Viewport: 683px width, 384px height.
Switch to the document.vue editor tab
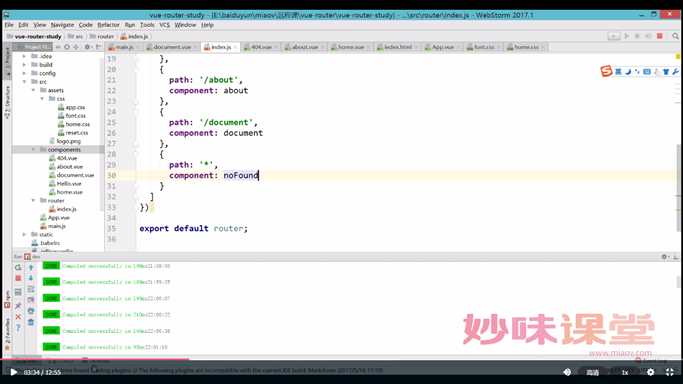point(171,47)
